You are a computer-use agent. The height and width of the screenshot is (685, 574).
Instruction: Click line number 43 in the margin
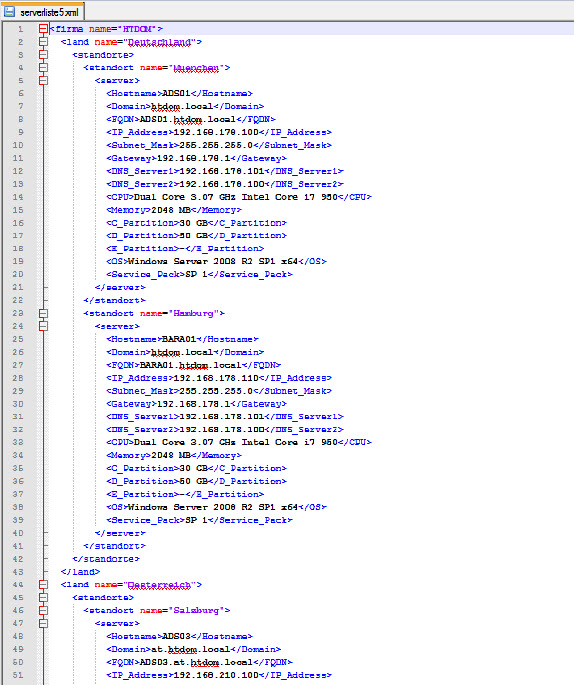18,572
